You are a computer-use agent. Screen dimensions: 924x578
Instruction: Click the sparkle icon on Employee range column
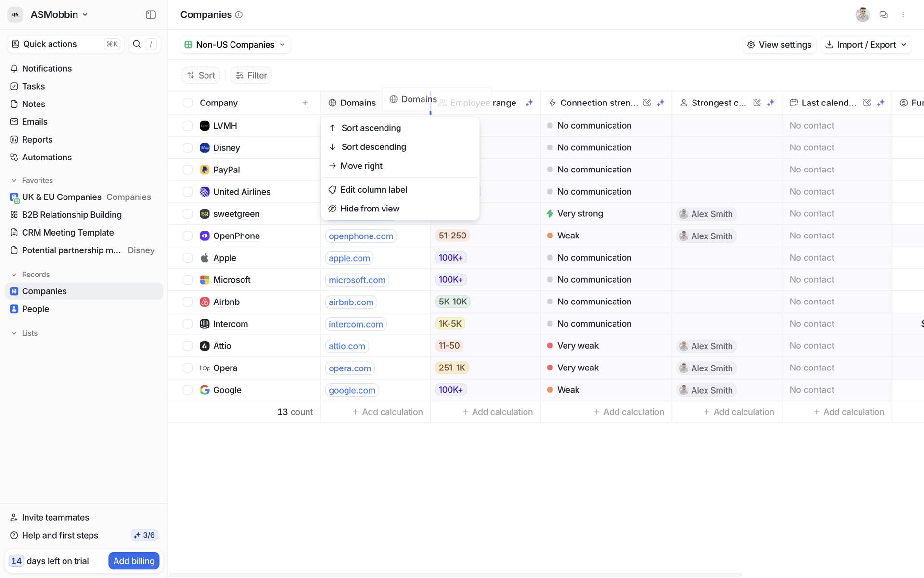pyautogui.click(x=529, y=103)
